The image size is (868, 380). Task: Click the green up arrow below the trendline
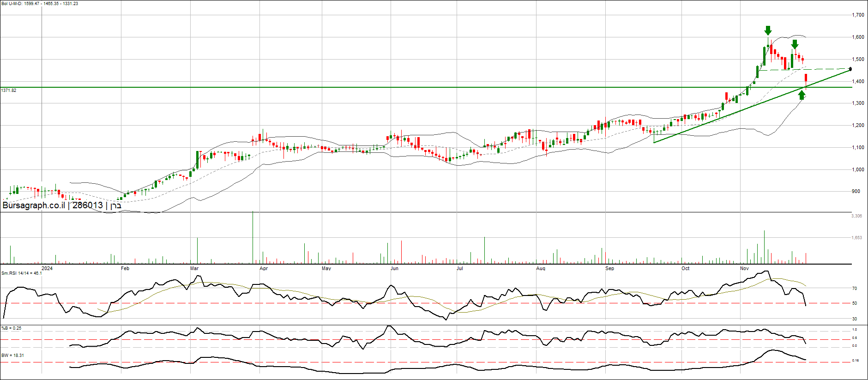pyautogui.click(x=802, y=95)
